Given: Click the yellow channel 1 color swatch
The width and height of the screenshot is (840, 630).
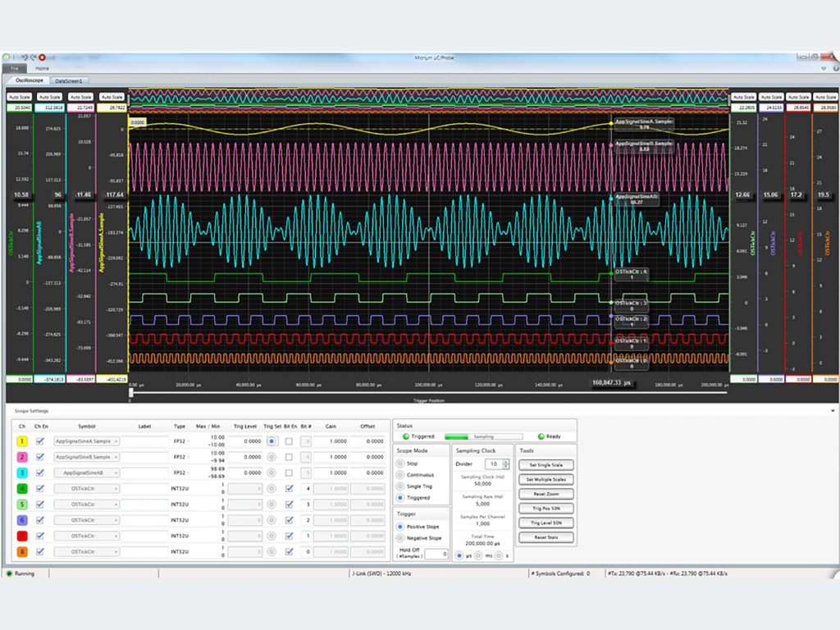Looking at the screenshot, I should (x=22, y=441).
